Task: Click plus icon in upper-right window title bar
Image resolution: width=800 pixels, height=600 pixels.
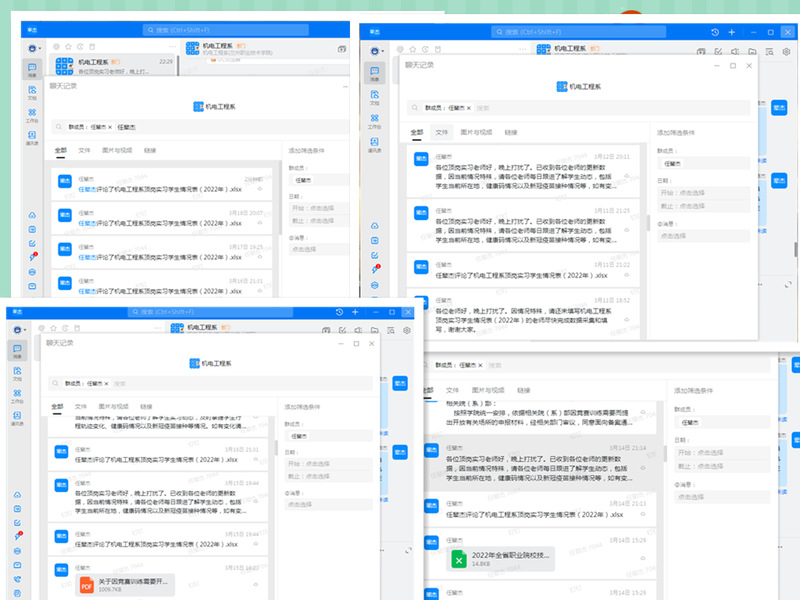Action: pos(732,32)
